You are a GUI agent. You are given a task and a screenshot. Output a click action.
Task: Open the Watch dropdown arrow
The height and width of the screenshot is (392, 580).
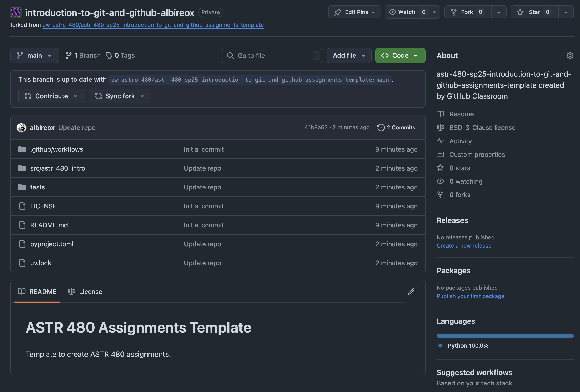(x=434, y=12)
